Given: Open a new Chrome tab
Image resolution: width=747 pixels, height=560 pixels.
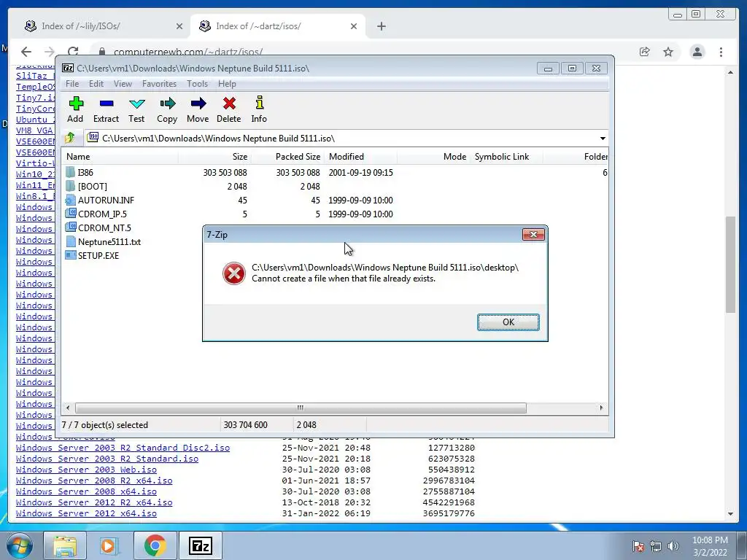Looking at the screenshot, I should 381,26.
